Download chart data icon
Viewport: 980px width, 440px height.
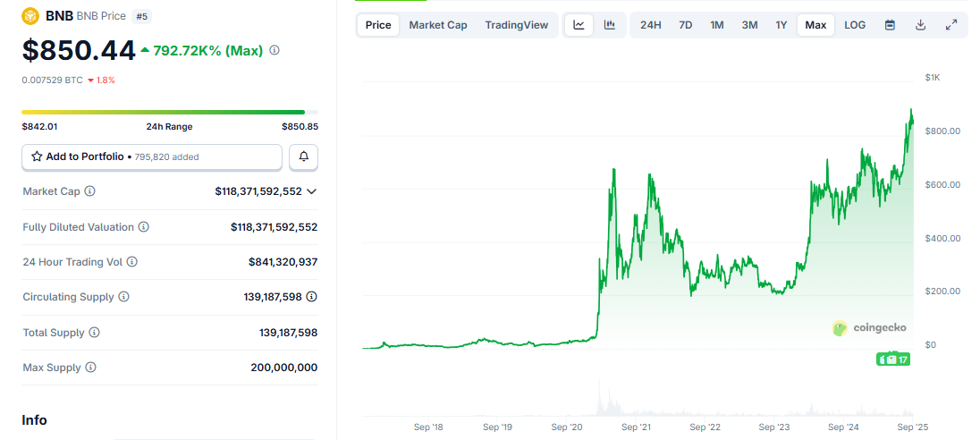[920, 25]
